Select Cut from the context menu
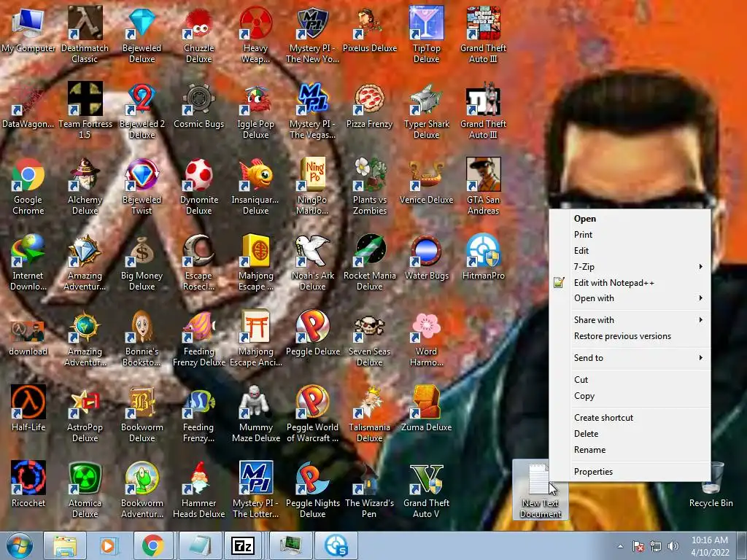747x560 pixels. coord(630,379)
